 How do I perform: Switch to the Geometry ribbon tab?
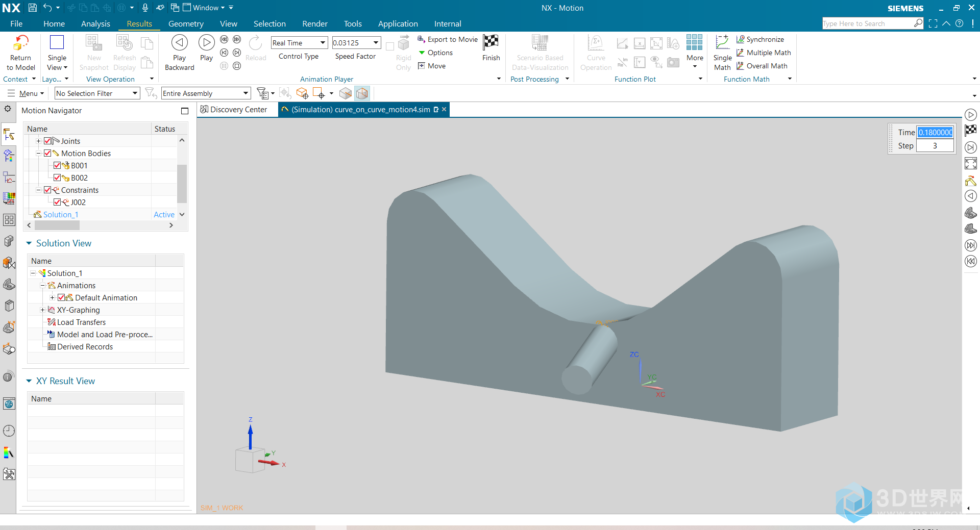pos(186,23)
